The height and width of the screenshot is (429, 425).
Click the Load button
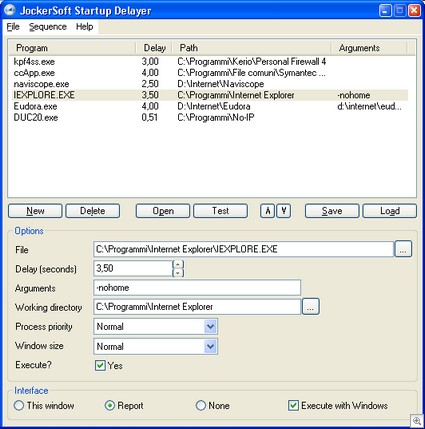pos(390,211)
